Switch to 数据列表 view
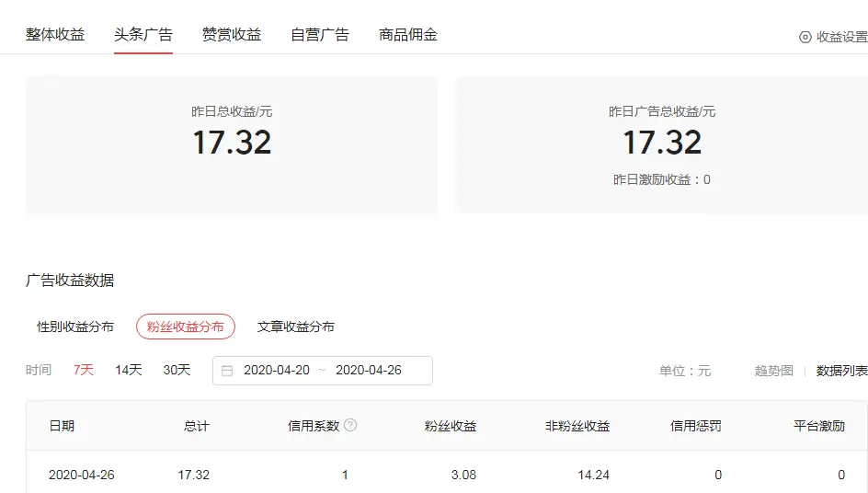 pos(842,371)
